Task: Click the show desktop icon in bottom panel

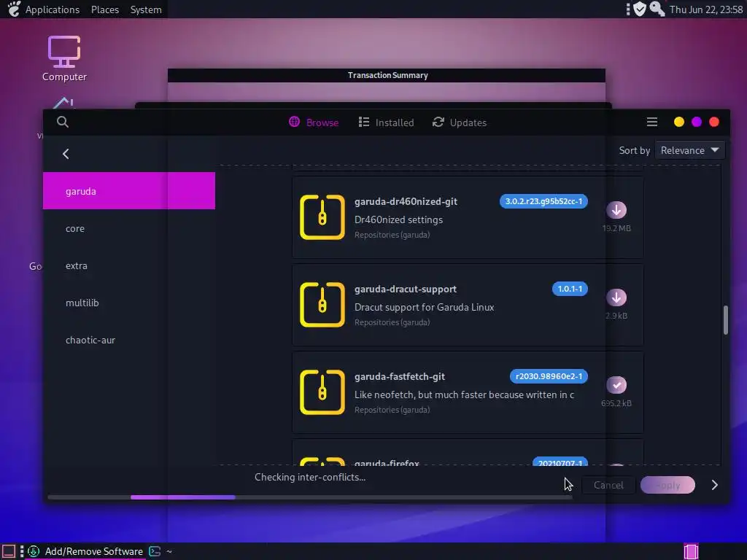Action: click(x=9, y=551)
